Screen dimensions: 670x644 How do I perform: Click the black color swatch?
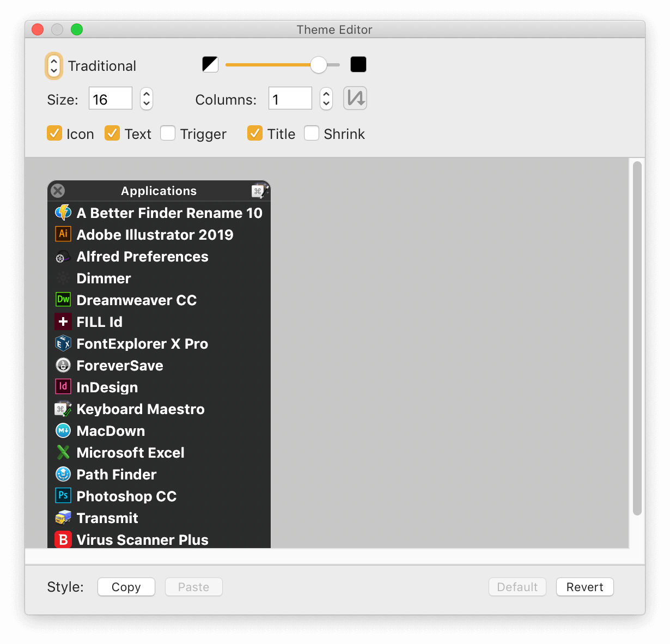tap(358, 64)
